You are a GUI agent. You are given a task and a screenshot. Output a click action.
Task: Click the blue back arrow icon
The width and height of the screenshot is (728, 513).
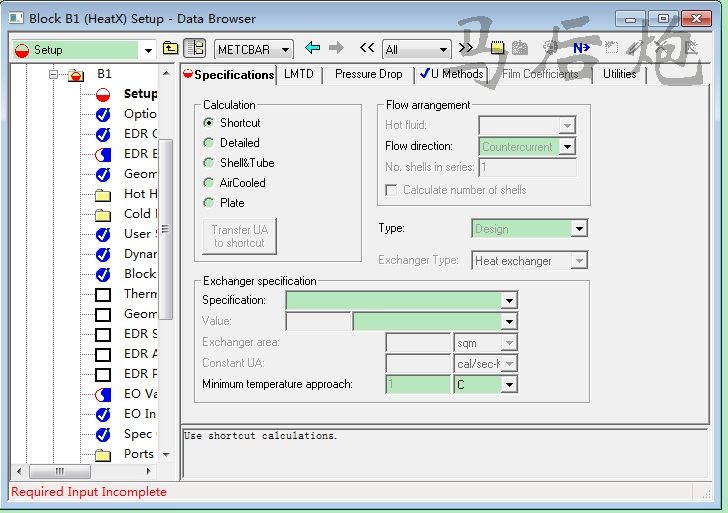click(x=313, y=49)
